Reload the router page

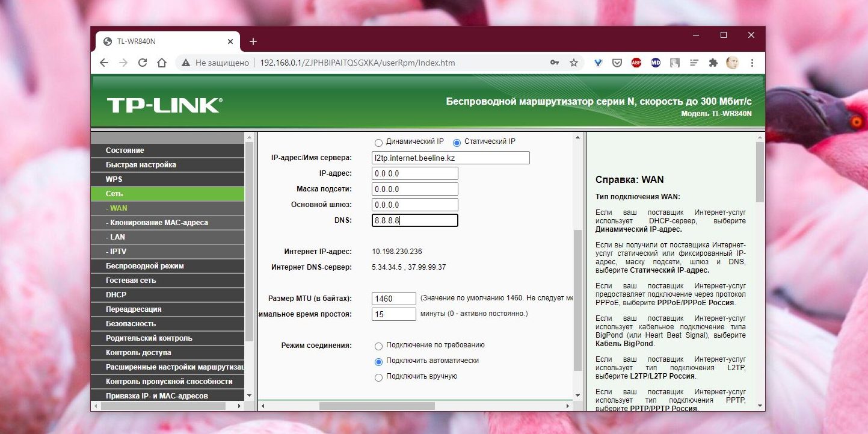pyautogui.click(x=143, y=63)
